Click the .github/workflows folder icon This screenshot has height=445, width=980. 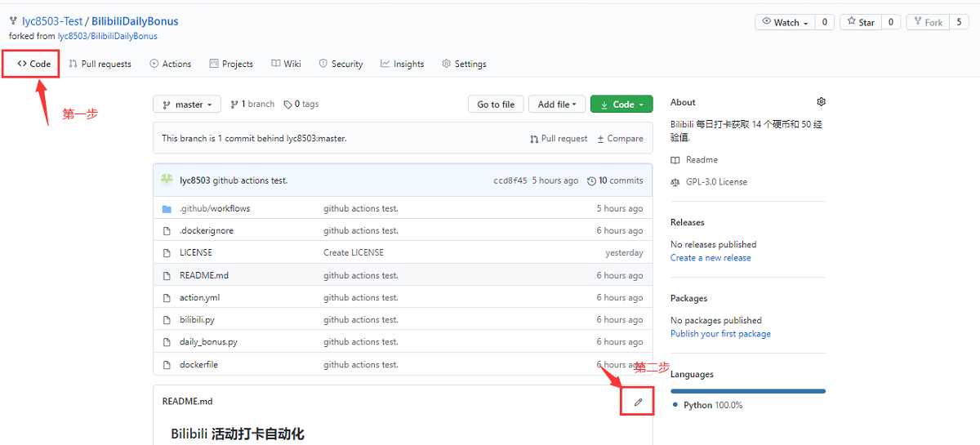[x=167, y=209]
